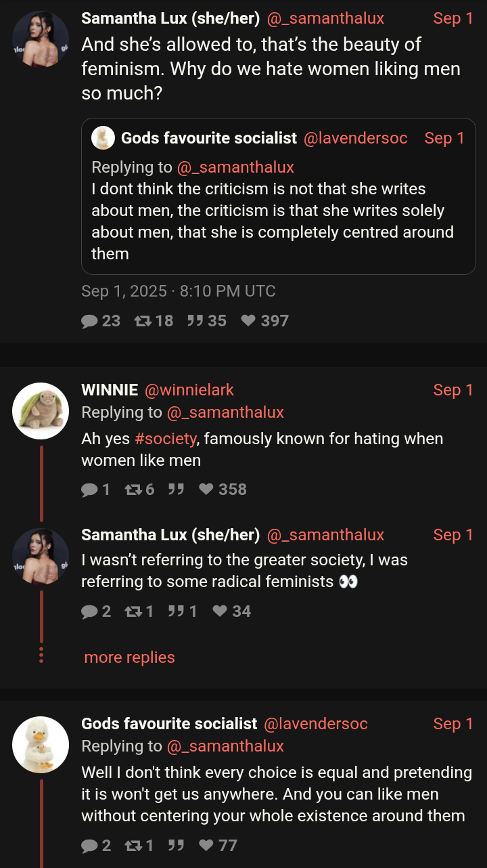Click Sep 1 date on WINNIE's reply
487x868 pixels.
pyautogui.click(x=453, y=390)
